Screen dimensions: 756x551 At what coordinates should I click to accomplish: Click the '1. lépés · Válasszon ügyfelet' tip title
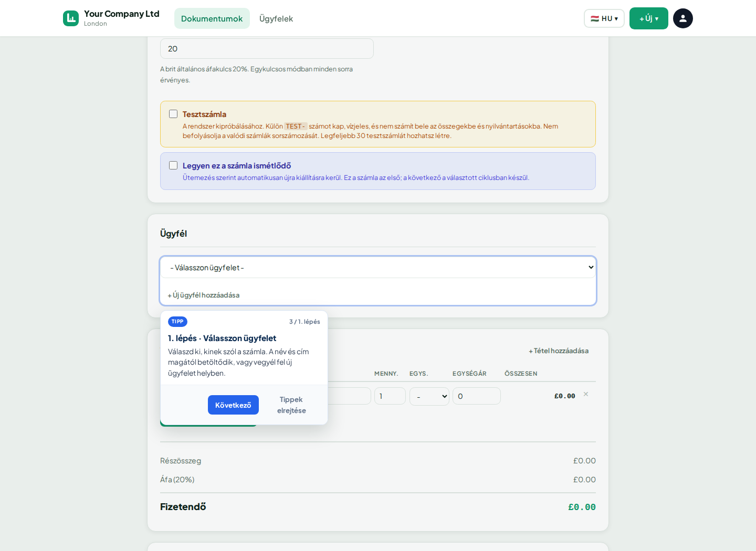(222, 338)
